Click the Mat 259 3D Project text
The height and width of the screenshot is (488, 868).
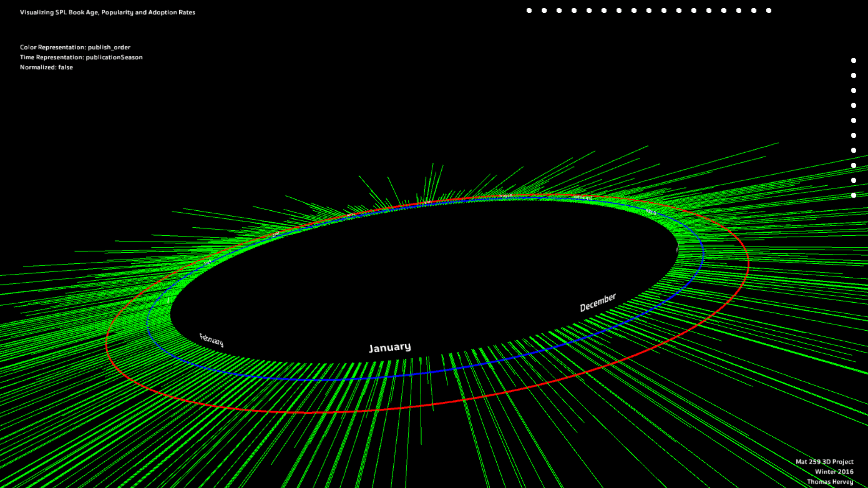[x=824, y=462]
